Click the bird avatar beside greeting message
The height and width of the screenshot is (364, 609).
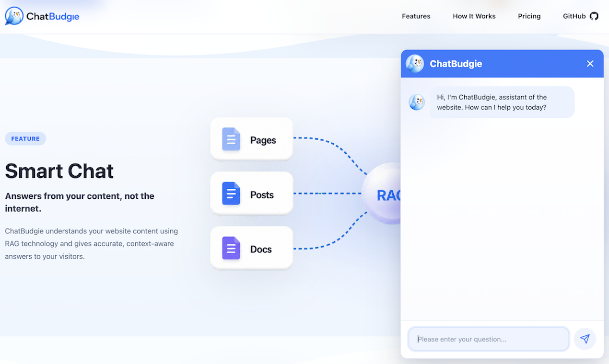[x=417, y=102]
